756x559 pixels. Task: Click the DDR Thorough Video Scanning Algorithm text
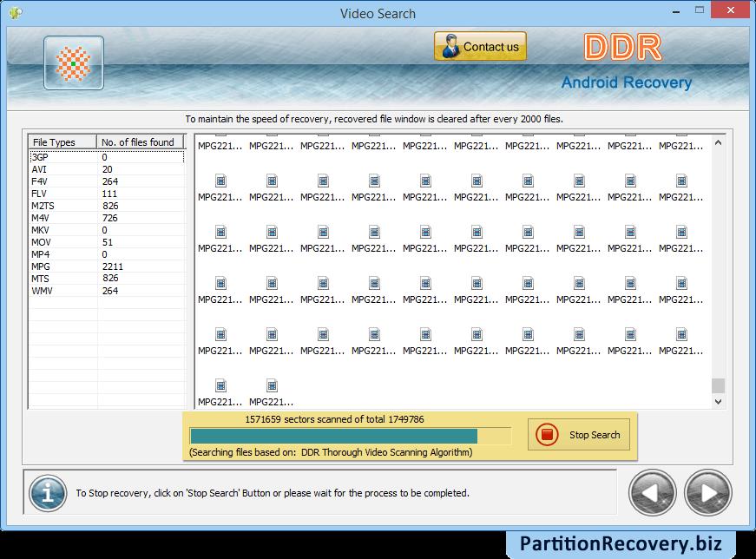[x=385, y=452]
